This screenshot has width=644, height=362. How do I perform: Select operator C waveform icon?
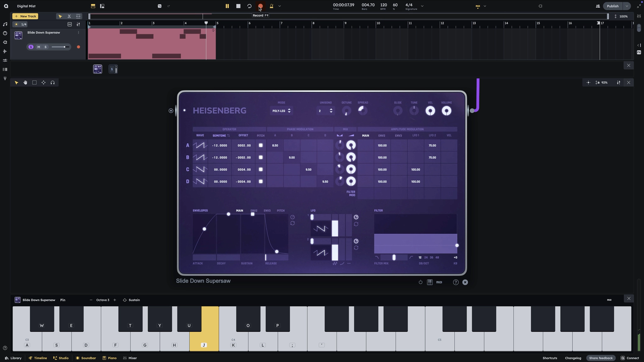point(200,169)
